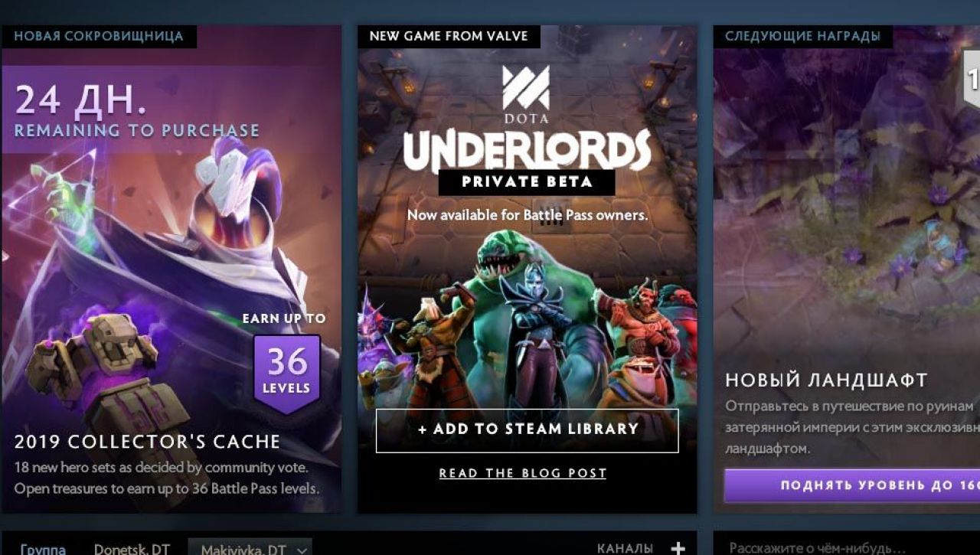Viewport: 980px width, 555px height.
Task: Click the Поднять уровень до purple button
Action: tap(852, 485)
